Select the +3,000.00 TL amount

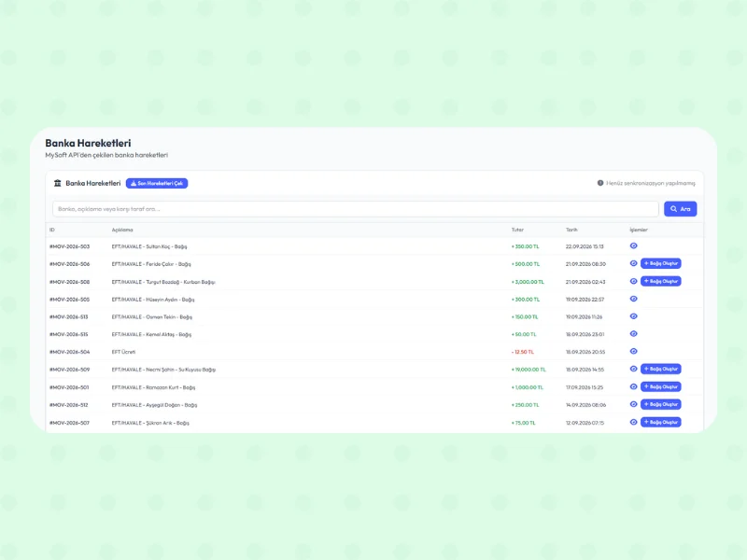[528, 282]
